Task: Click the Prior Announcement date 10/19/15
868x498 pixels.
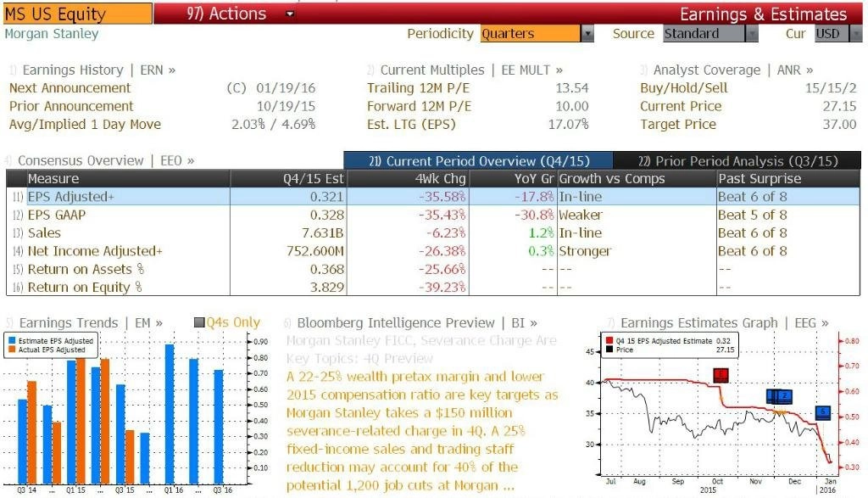Action: [x=286, y=106]
